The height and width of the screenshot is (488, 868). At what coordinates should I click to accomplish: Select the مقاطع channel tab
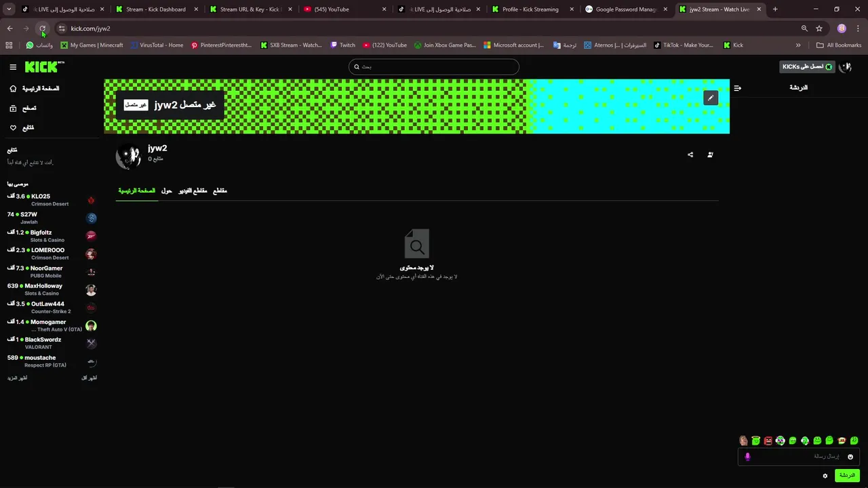click(220, 191)
